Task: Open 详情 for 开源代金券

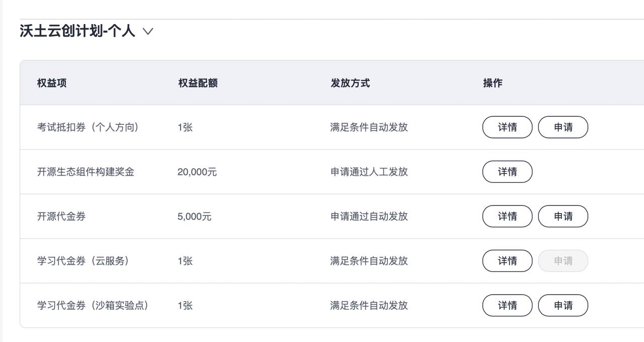Action: 507,216
